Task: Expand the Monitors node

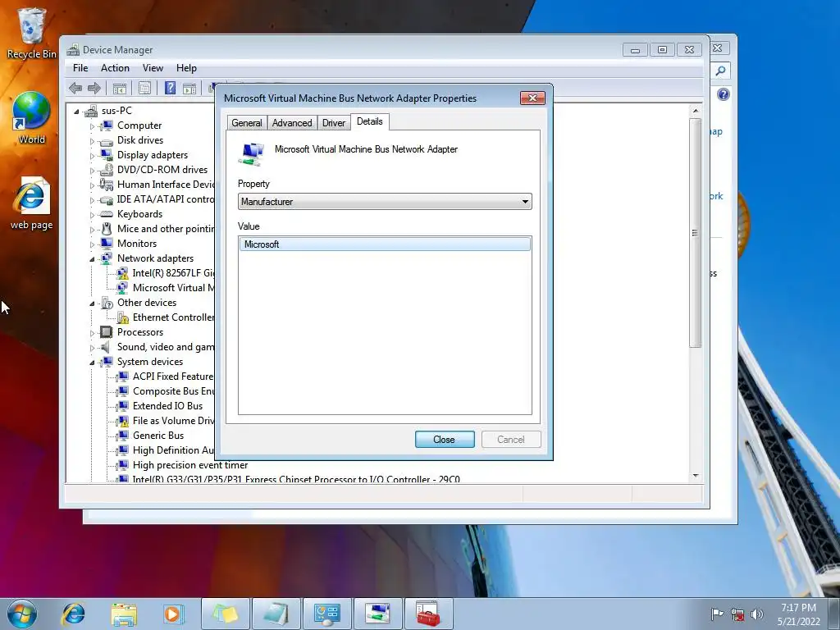Action: (x=92, y=244)
